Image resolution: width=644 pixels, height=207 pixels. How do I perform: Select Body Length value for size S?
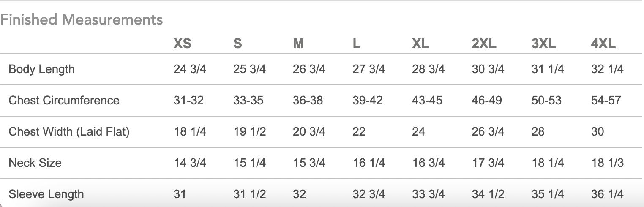pyautogui.click(x=249, y=69)
